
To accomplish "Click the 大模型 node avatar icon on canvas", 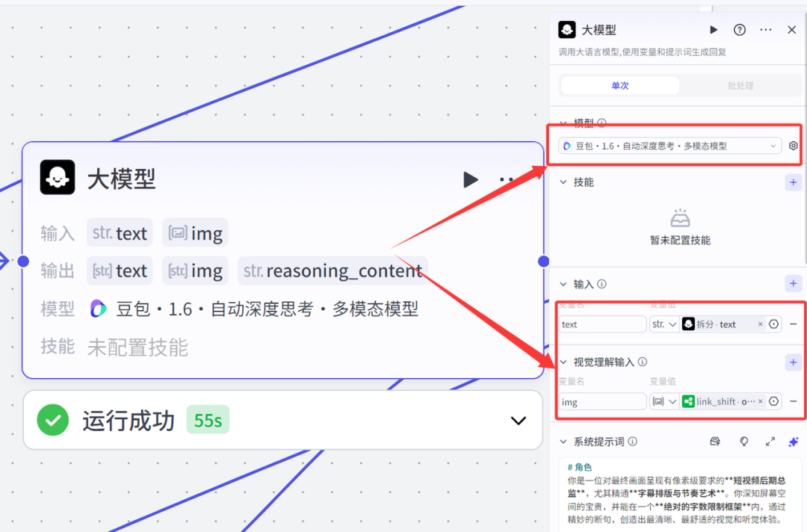I will click(57, 178).
